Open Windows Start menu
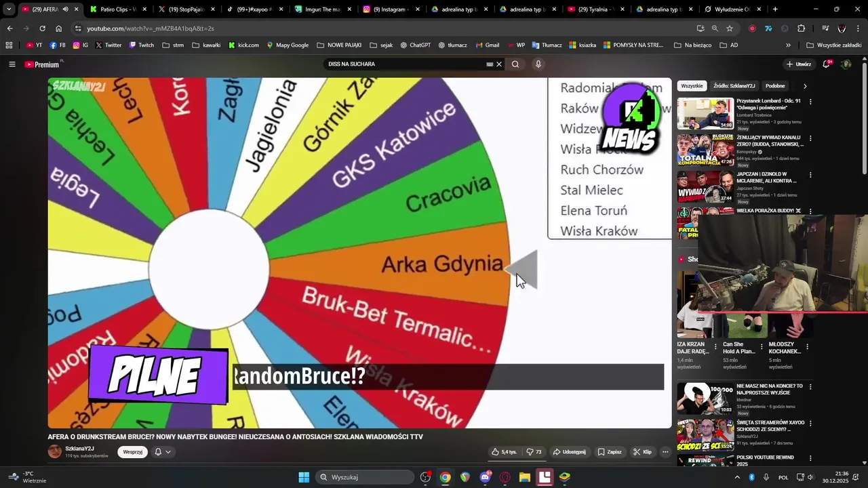The height and width of the screenshot is (488, 868). [304, 477]
